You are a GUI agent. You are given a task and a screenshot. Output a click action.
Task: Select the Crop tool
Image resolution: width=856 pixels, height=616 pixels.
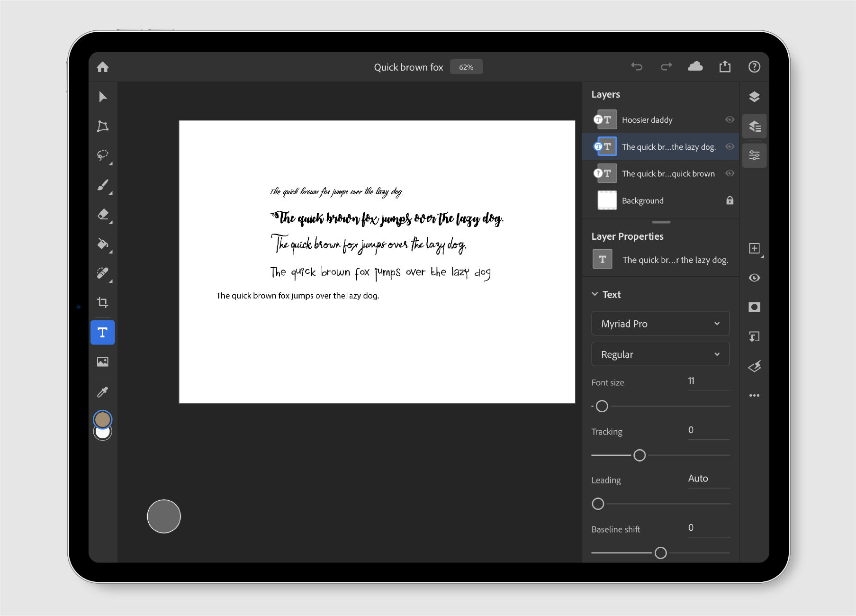(102, 303)
